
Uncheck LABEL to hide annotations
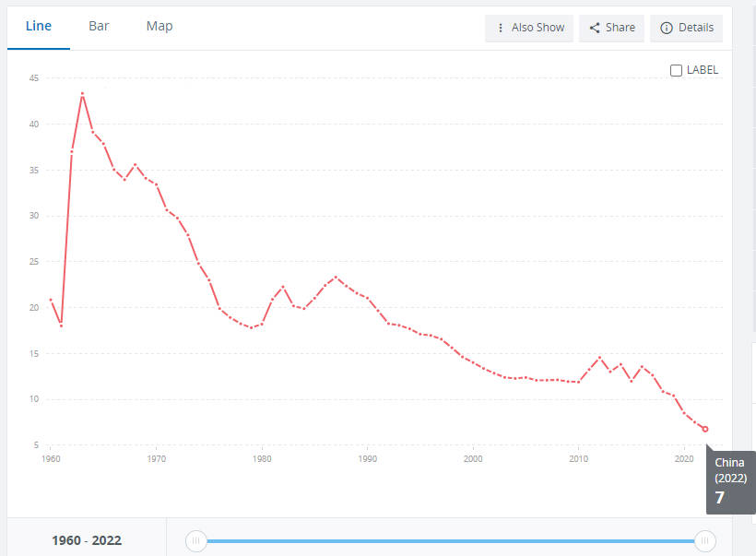[x=676, y=69]
